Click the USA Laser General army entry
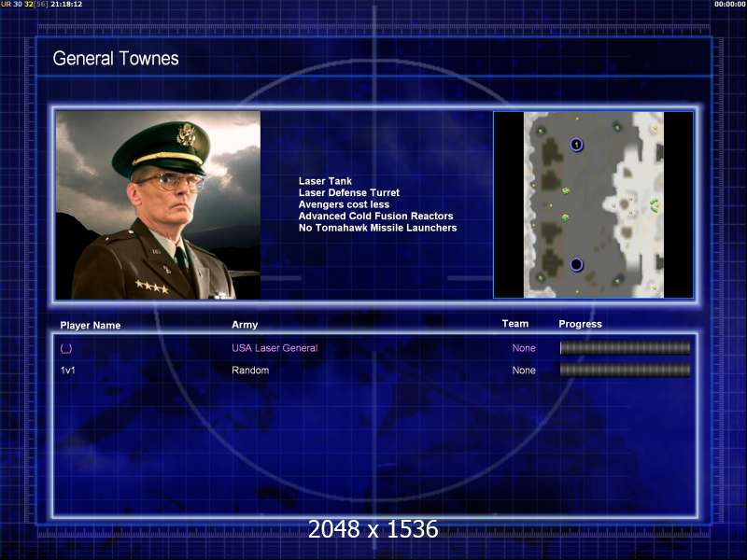This screenshot has height=560, width=747. (275, 348)
